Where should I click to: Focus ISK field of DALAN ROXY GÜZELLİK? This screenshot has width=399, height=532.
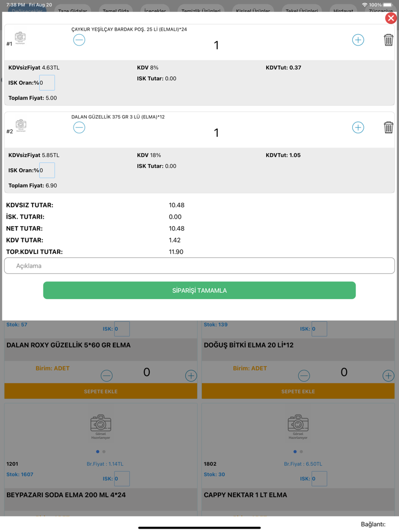click(x=122, y=329)
